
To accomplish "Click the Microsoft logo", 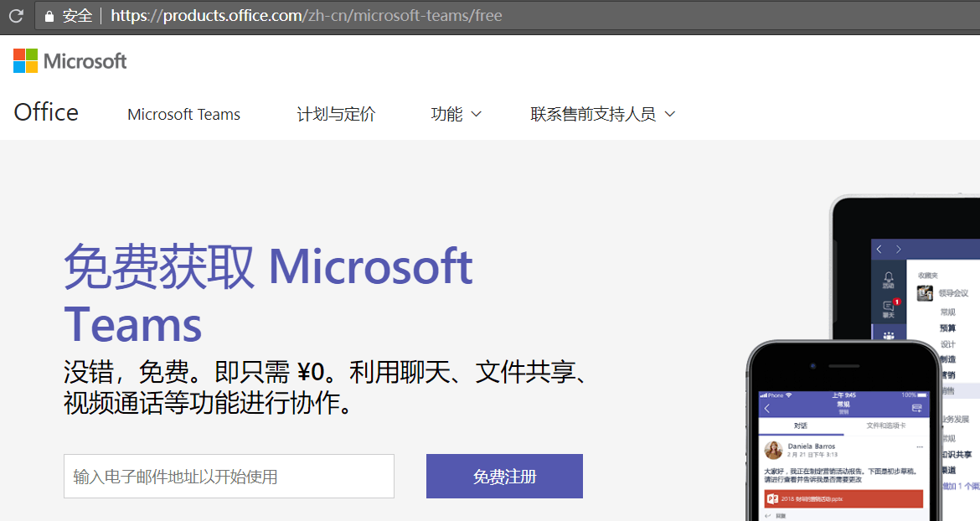I will (70, 61).
